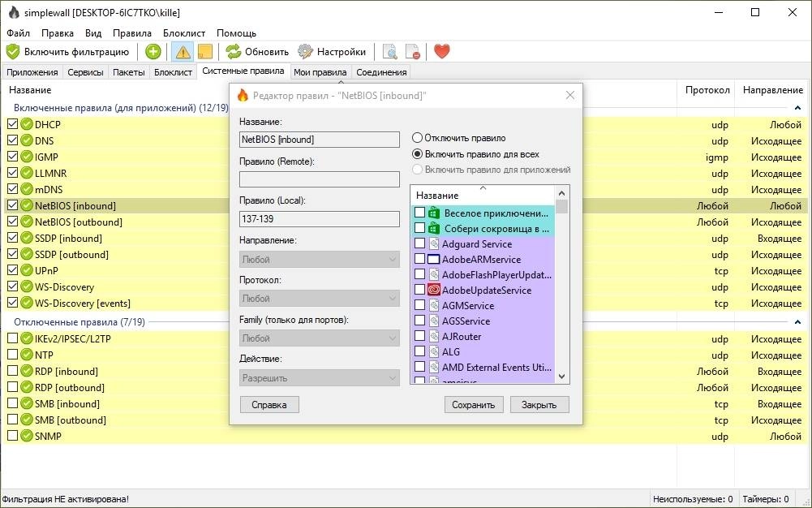Click the Правило (Local) field with 137-139

click(x=320, y=219)
